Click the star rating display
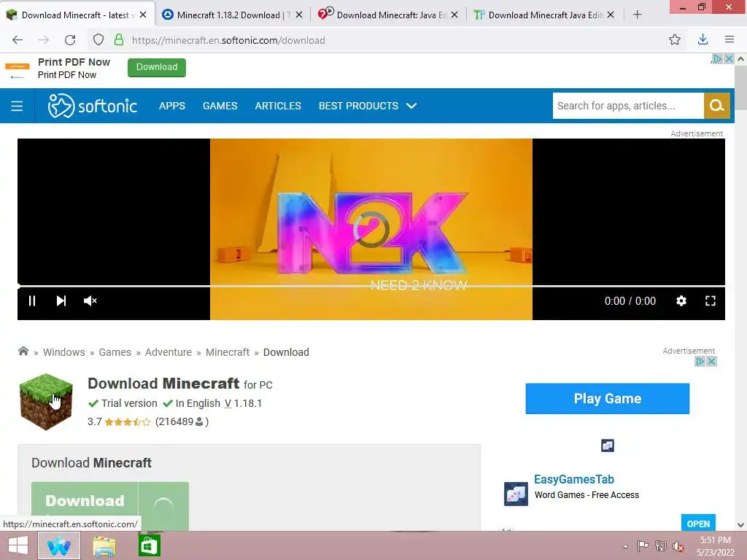Viewport: 747px width, 560px height. tap(127, 421)
